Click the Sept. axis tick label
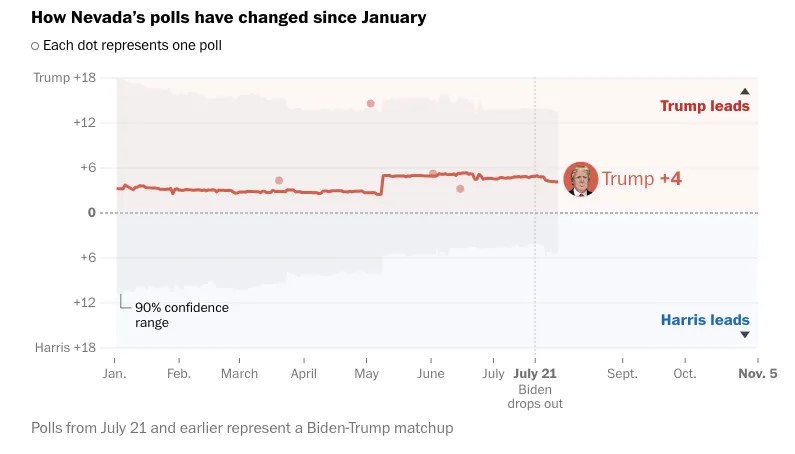Image resolution: width=795 pixels, height=454 pixels. pos(622,374)
